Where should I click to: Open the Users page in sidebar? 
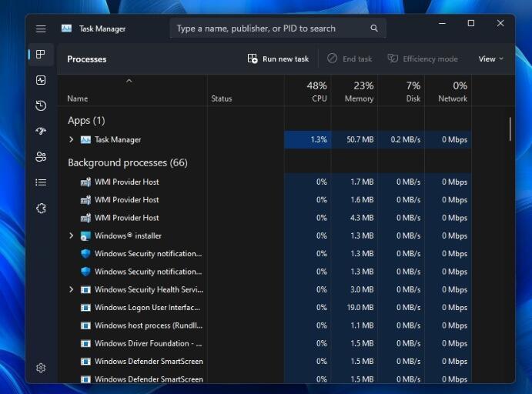coord(41,157)
